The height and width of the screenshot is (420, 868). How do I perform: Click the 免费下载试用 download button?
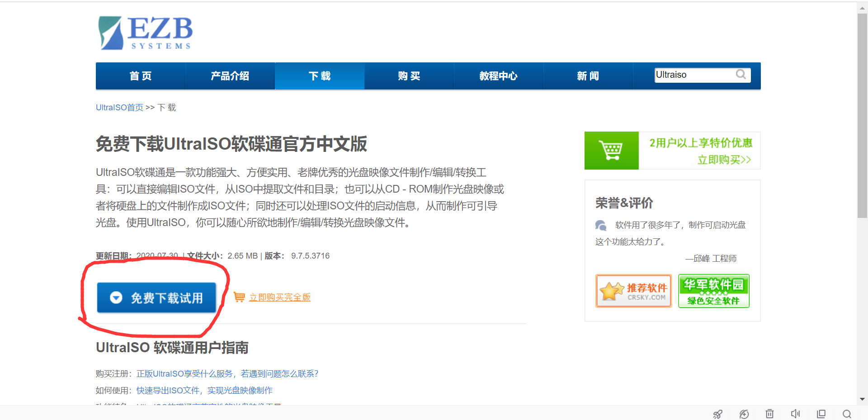tap(156, 297)
